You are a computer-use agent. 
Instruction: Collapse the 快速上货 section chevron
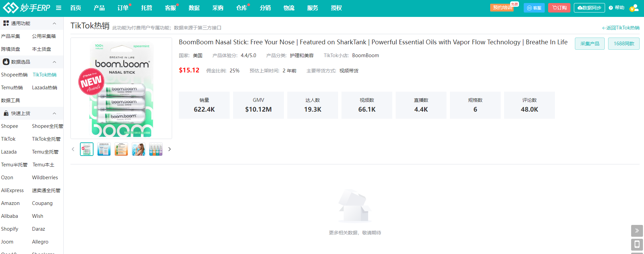click(54, 113)
